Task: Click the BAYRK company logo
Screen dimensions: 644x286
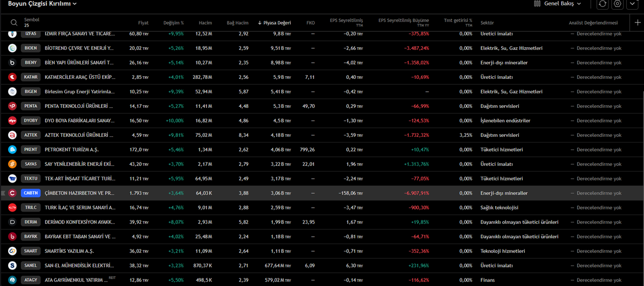Action: pyautogui.click(x=12, y=237)
